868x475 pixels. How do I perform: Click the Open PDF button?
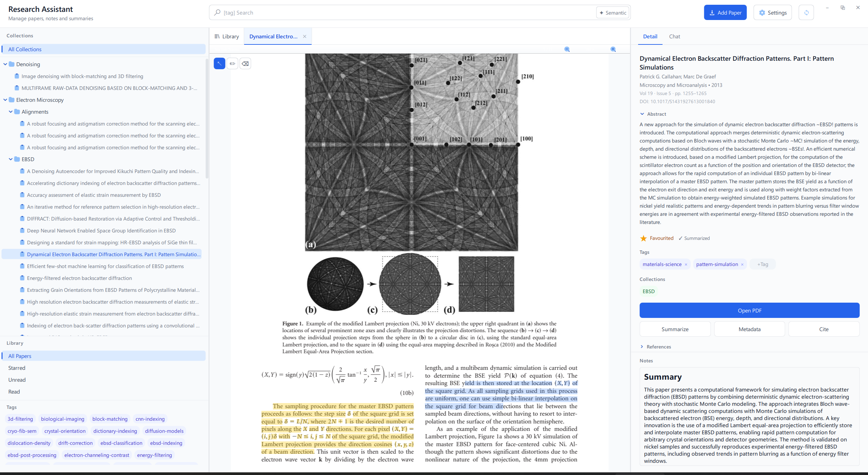pos(749,310)
